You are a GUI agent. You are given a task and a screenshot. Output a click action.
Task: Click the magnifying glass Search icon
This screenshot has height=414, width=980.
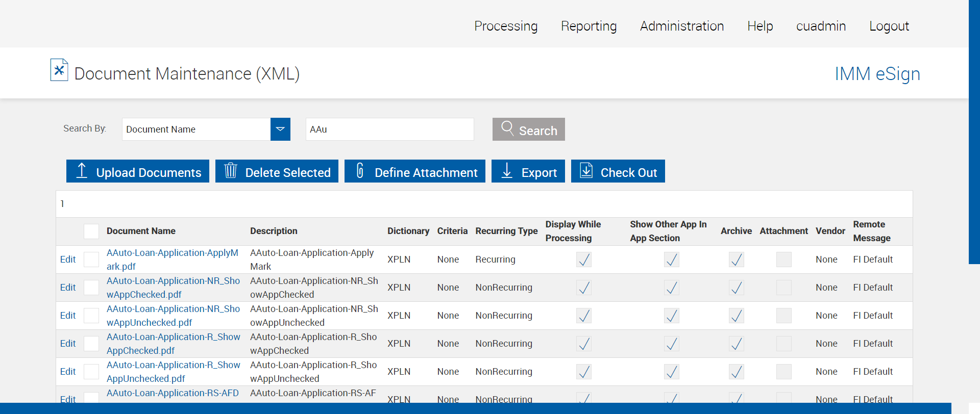pyautogui.click(x=507, y=128)
